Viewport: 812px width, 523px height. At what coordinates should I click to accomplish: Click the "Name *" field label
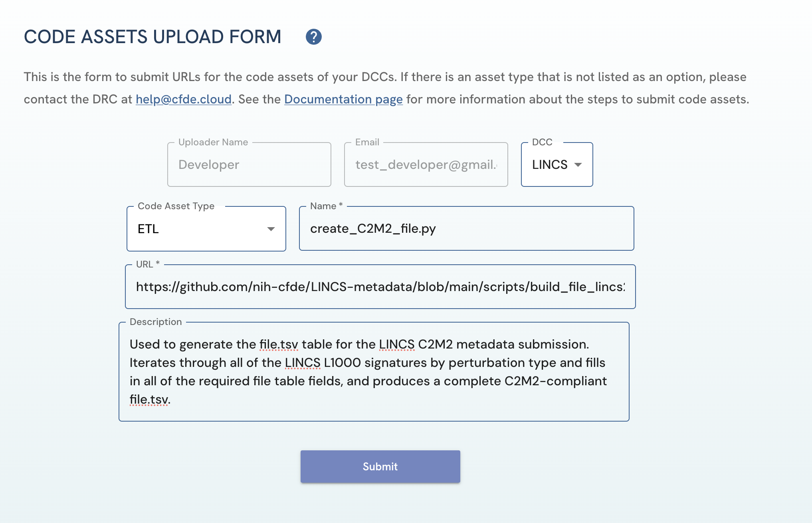[x=326, y=206]
